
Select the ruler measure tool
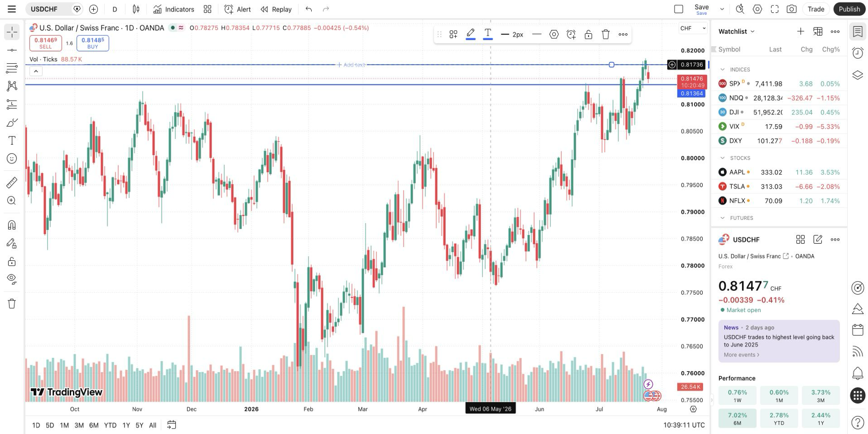12,183
